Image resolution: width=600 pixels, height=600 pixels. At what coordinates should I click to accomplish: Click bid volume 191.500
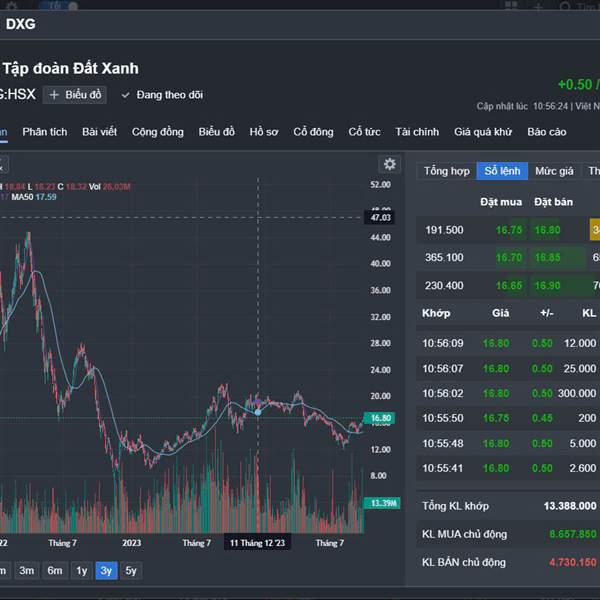tap(444, 230)
